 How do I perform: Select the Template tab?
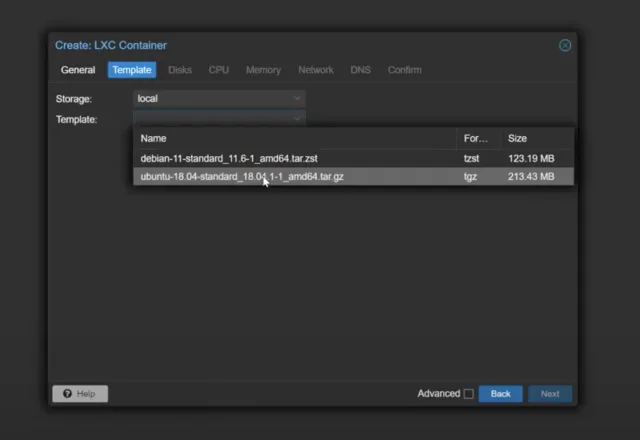pyautogui.click(x=132, y=70)
